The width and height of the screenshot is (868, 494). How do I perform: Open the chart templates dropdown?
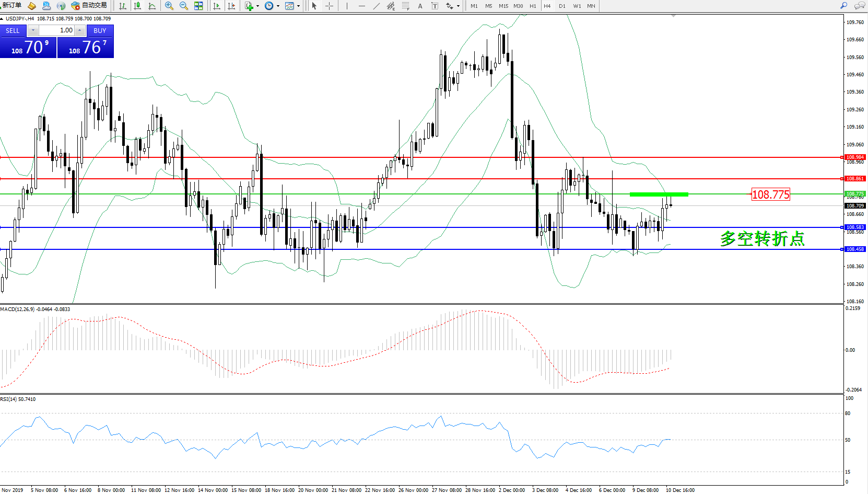point(298,6)
